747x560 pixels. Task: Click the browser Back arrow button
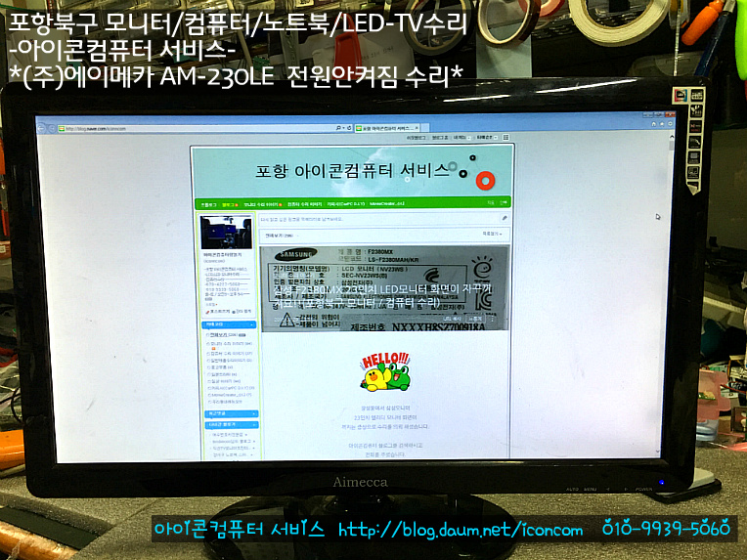[41, 127]
